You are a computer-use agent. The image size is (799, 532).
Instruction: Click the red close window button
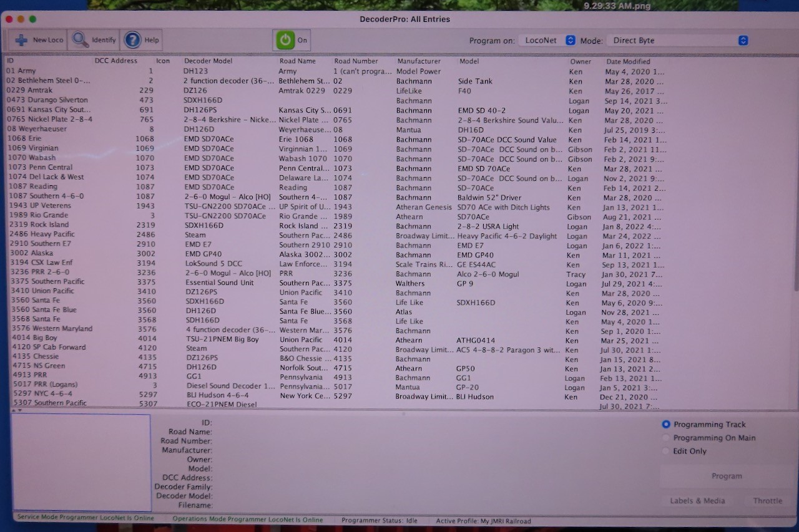(x=9, y=19)
